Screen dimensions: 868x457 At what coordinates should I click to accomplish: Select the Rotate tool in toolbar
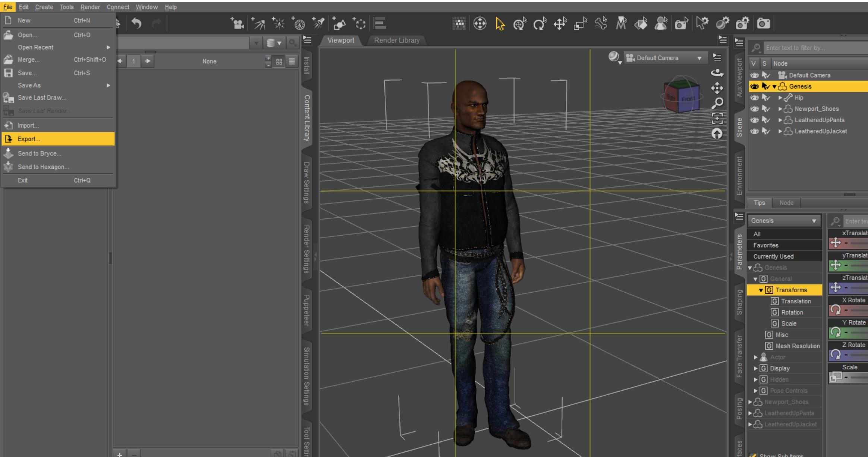(540, 24)
